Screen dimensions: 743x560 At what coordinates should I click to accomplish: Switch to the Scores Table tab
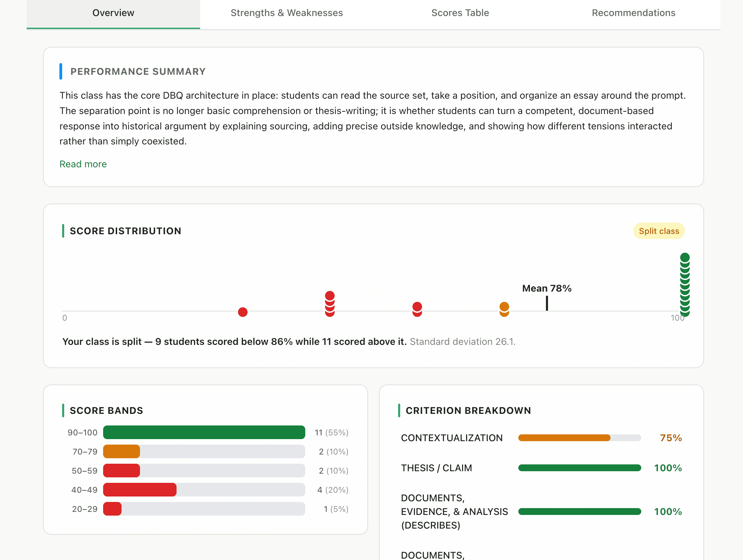(x=460, y=13)
